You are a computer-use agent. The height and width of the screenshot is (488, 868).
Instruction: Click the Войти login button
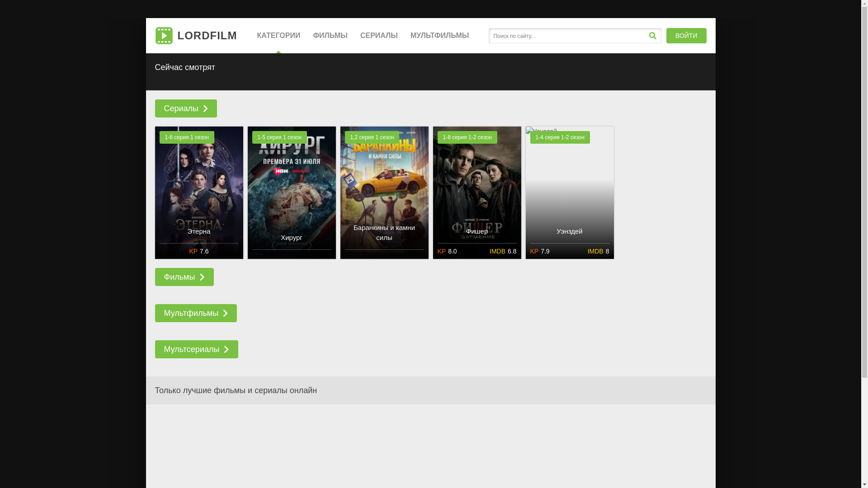686,36
